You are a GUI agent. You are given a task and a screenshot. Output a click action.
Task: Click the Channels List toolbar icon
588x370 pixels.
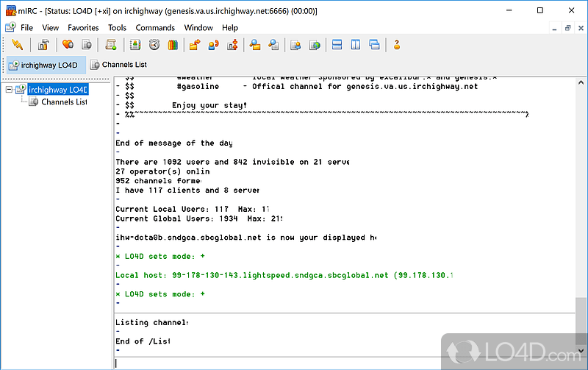pos(87,45)
